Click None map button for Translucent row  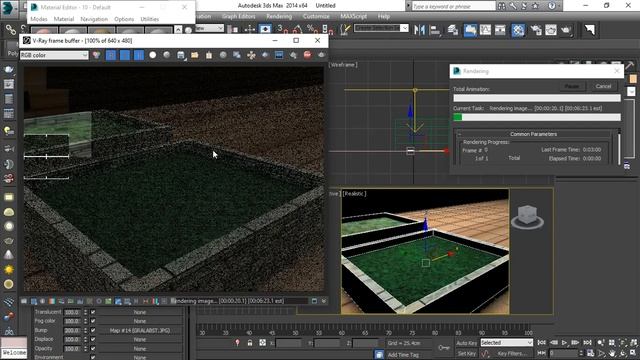tap(140, 312)
